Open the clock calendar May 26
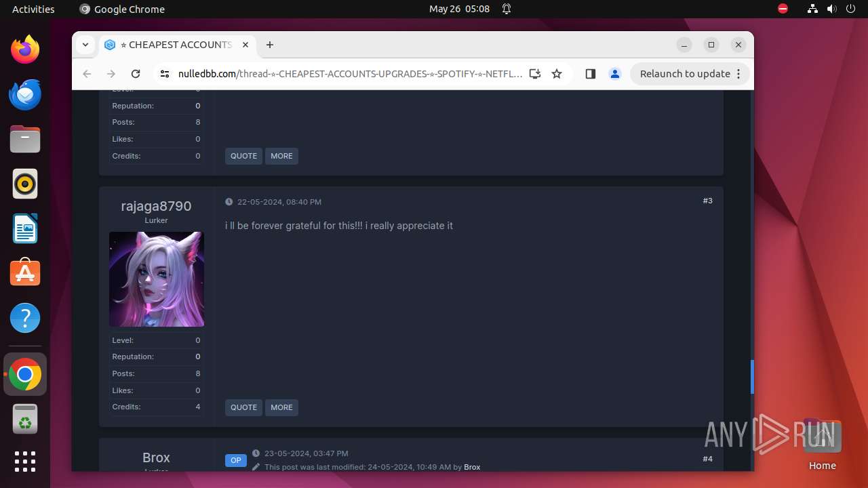This screenshot has height=488, width=868. click(x=459, y=9)
